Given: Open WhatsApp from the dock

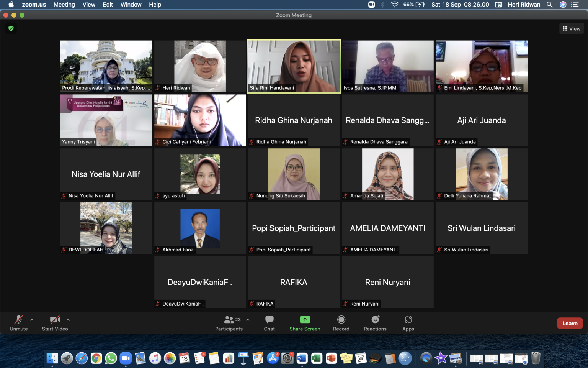Looking at the screenshot, I should click(111, 358).
